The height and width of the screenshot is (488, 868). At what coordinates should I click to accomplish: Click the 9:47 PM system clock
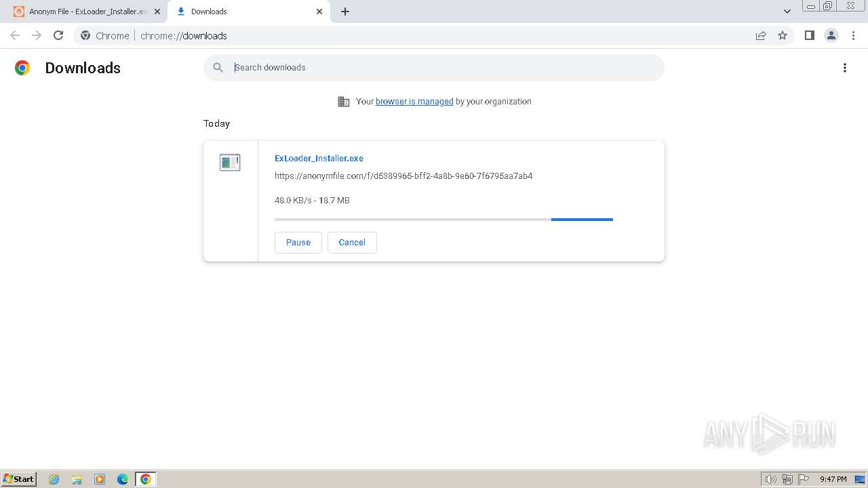(833, 479)
